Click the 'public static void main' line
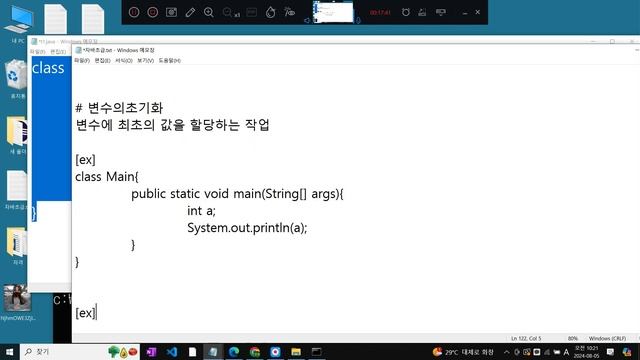 pos(237,194)
